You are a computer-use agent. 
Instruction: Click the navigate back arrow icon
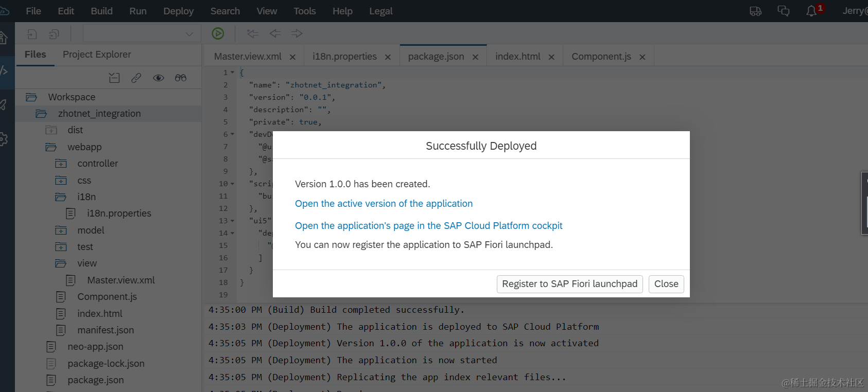[x=275, y=33]
